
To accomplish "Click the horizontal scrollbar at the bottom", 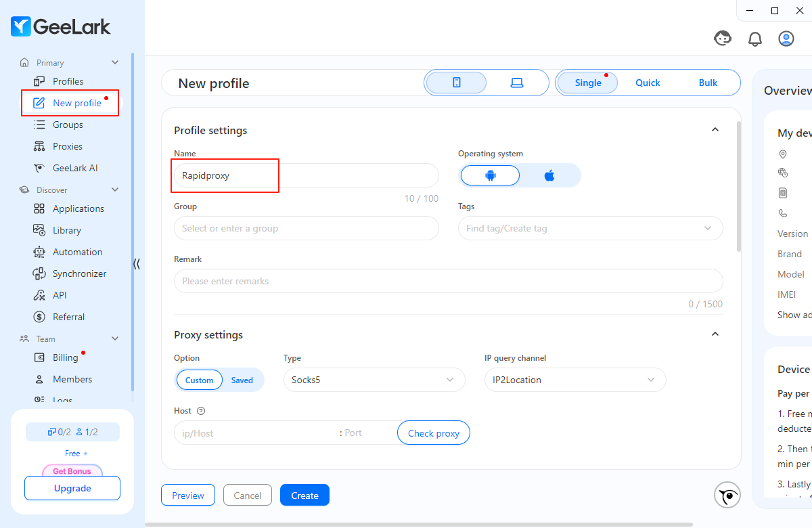I will (419, 524).
